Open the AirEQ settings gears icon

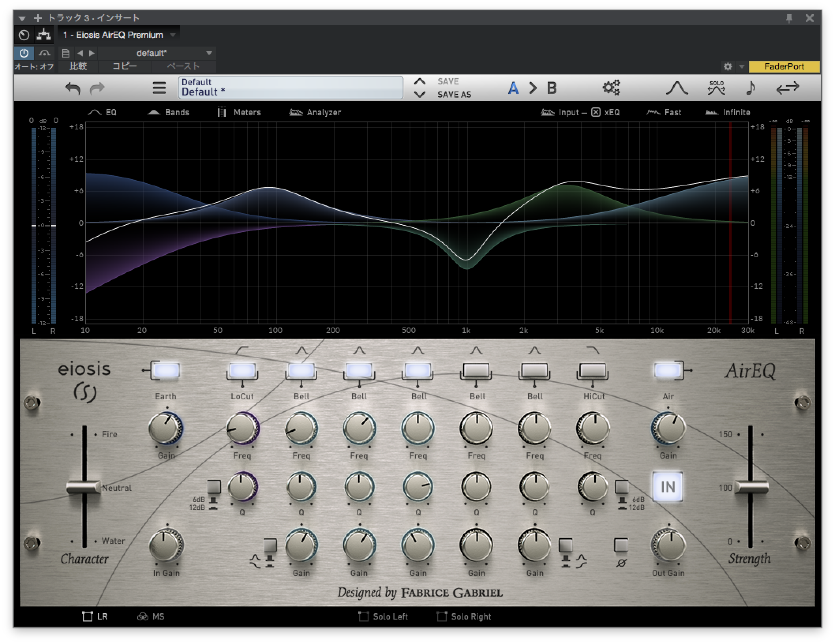click(611, 88)
